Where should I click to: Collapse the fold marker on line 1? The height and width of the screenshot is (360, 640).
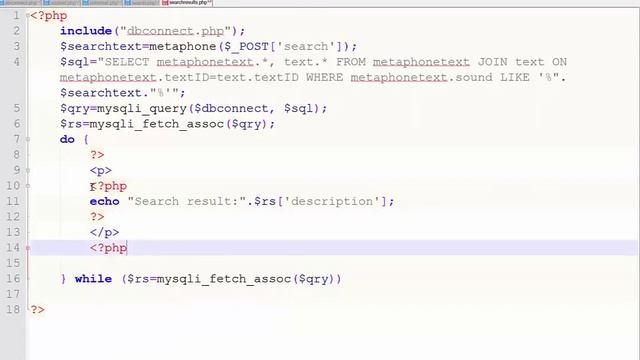click(28, 16)
